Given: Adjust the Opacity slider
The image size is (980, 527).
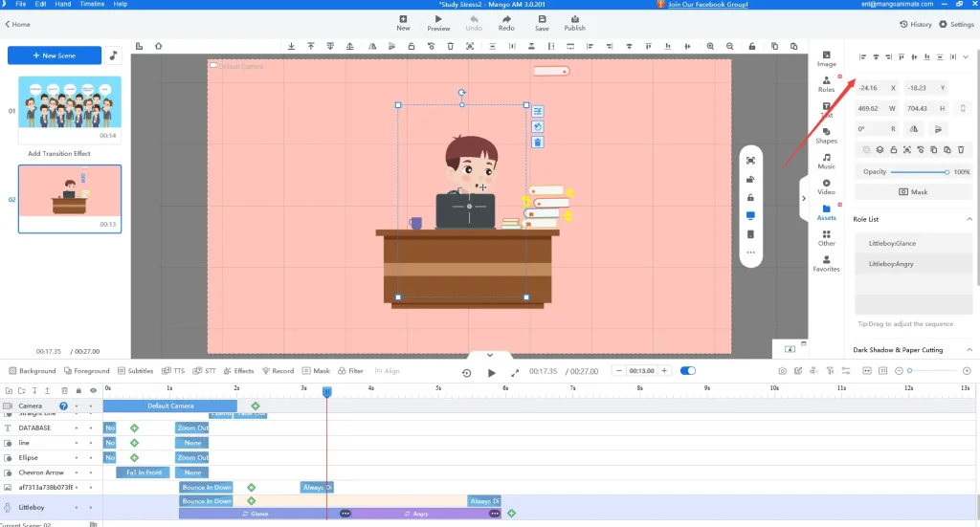Looking at the screenshot, I should pos(919,172).
